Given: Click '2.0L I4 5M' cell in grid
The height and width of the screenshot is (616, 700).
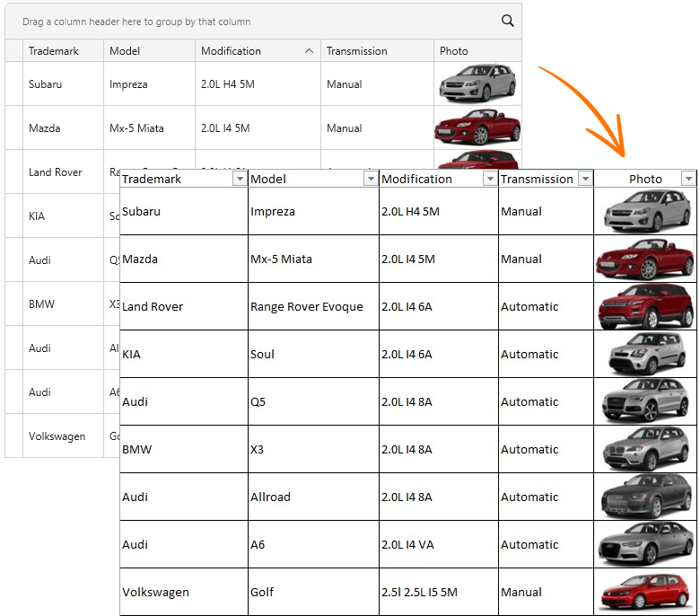Looking at the screenshot, I should coord(258,128).
